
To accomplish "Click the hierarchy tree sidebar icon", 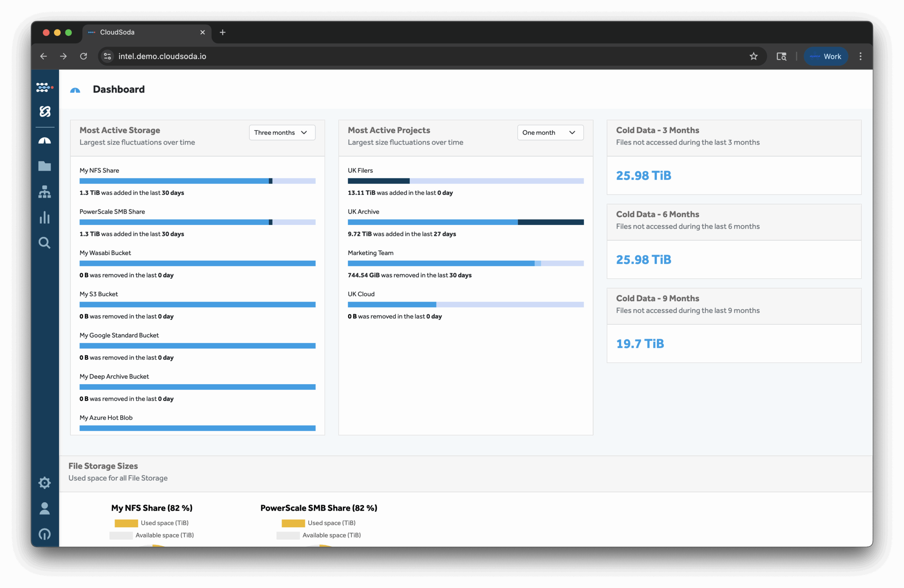I will click(x=44, y=192).
